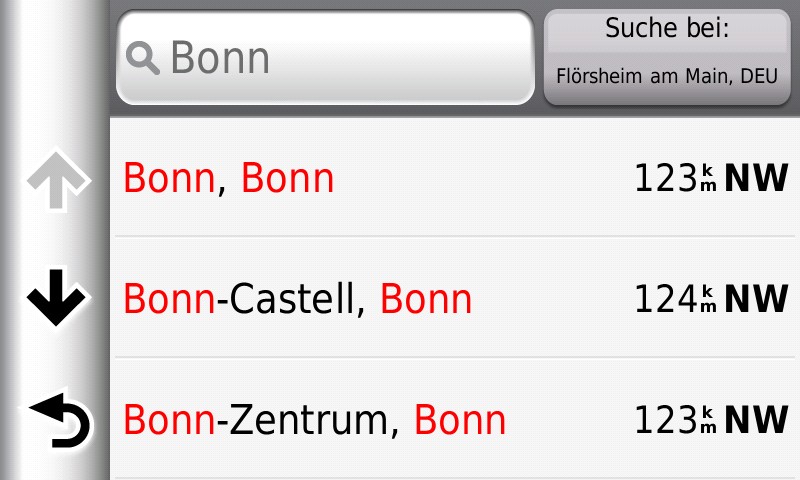This screenshot has width=800, height=480.
Task: Click the 123 distance in Bonn, Bonn row
Action: pos(664,178)
